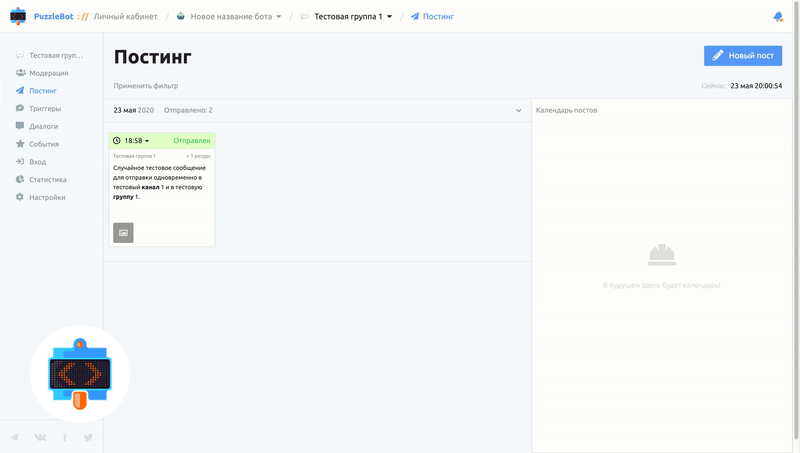
Task: Click the 23 мая 2020 date header
Action: (134, 110)
